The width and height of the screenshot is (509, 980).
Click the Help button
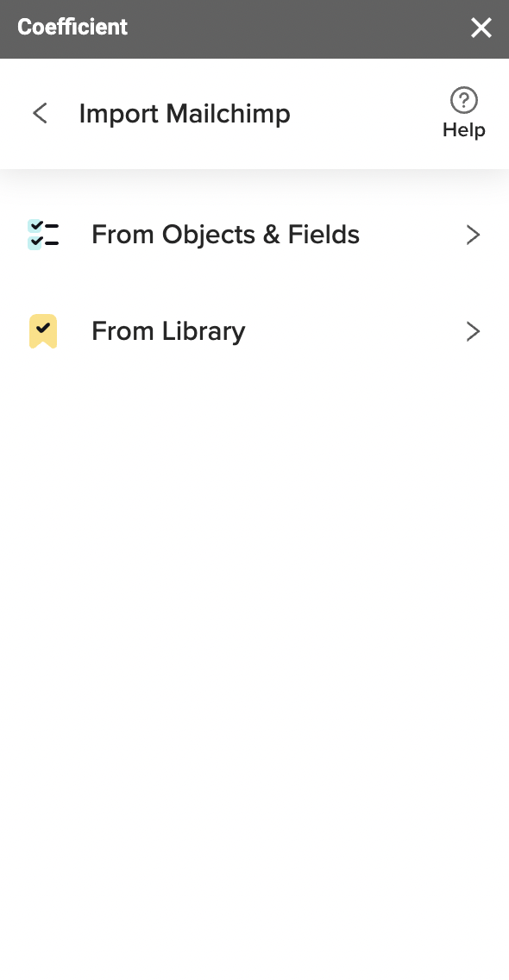coord(463,113)
